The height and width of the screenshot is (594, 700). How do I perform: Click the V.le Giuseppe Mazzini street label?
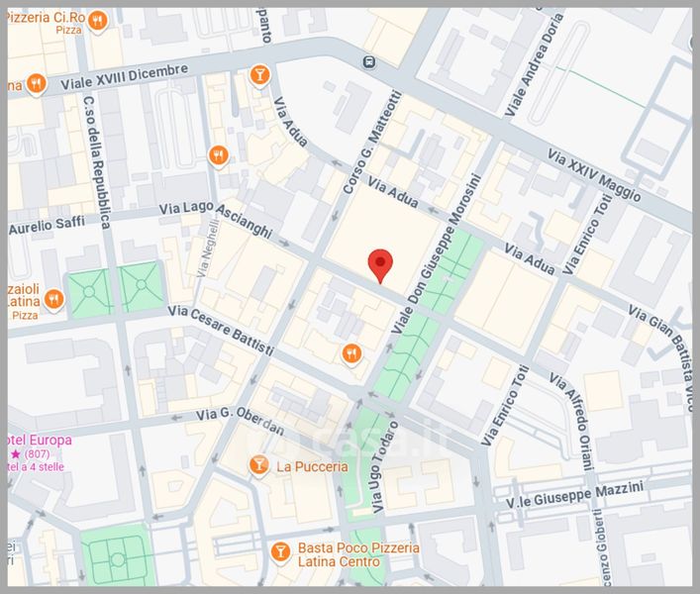[x=574, y=492]
